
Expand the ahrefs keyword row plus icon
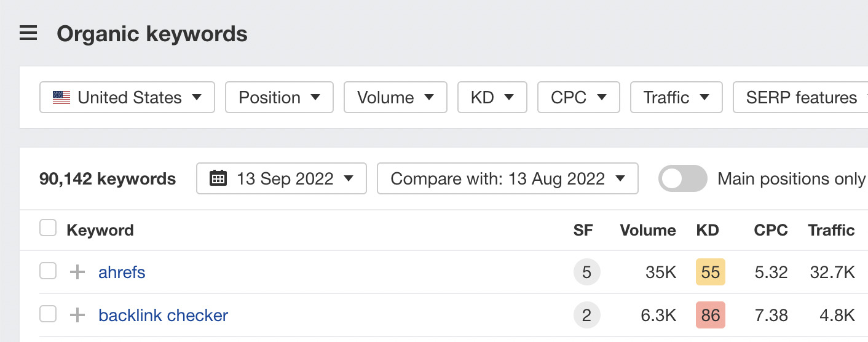[77, 272]
